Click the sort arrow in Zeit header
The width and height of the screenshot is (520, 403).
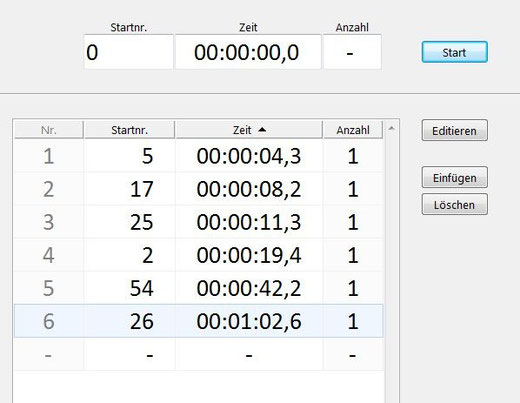click(x=262, y=129)
